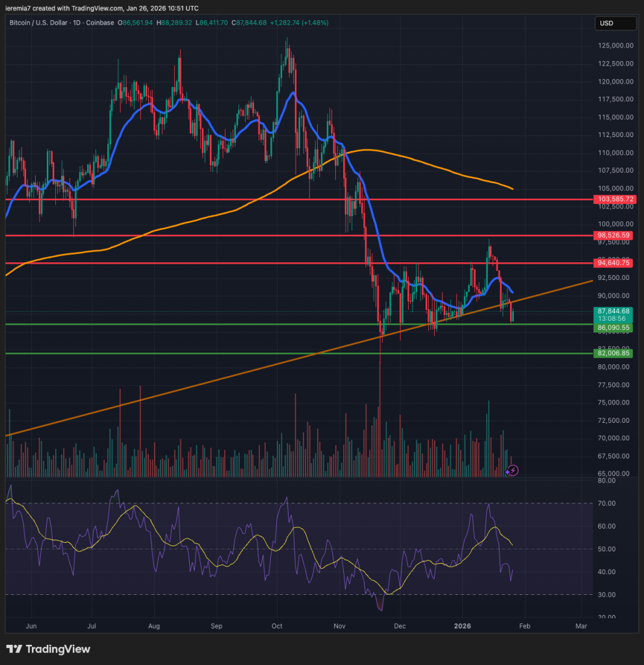
Task: Click the current price label showing 87,844.68
Action: [x=613, y=312]
